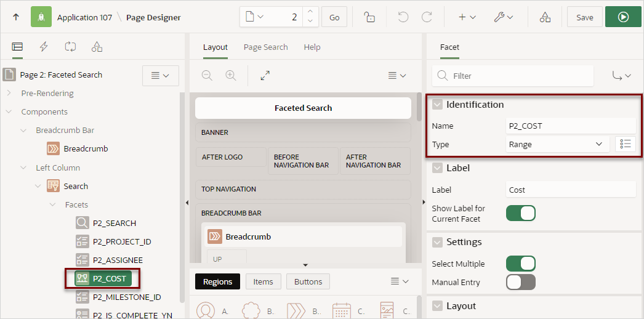Open Shared Components icon in toolbar

(545, 17)
